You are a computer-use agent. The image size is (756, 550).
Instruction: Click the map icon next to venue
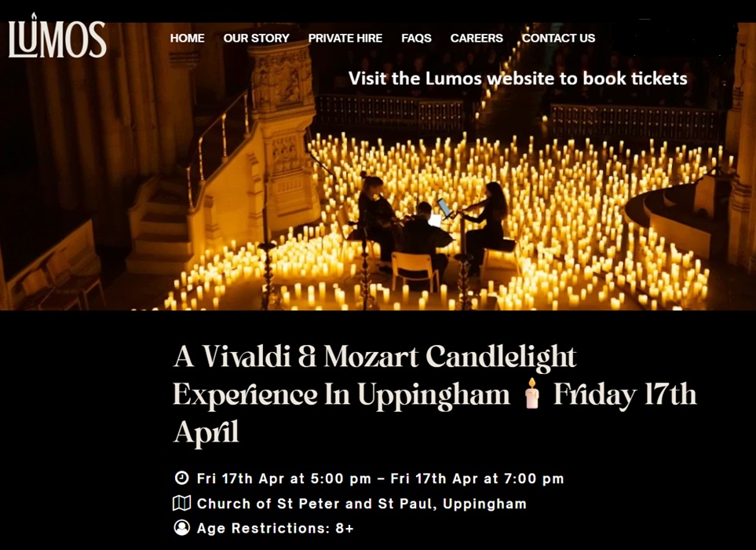click(x=181, y=503)
